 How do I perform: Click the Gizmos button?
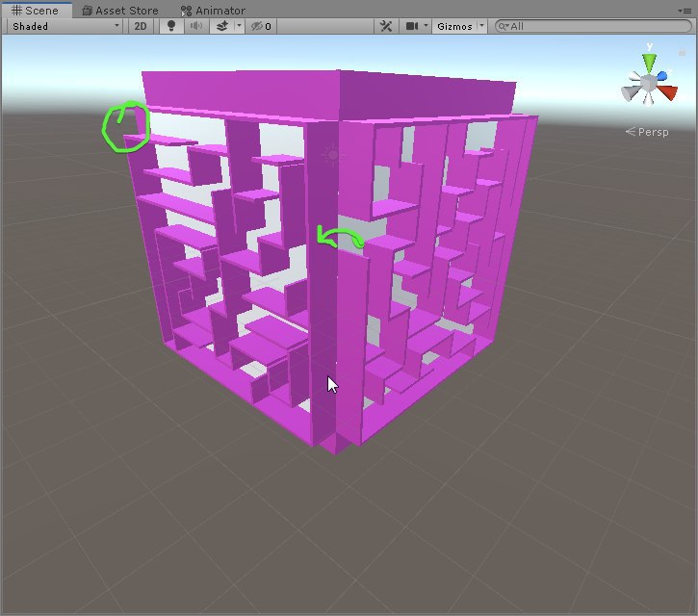(454, 26)
